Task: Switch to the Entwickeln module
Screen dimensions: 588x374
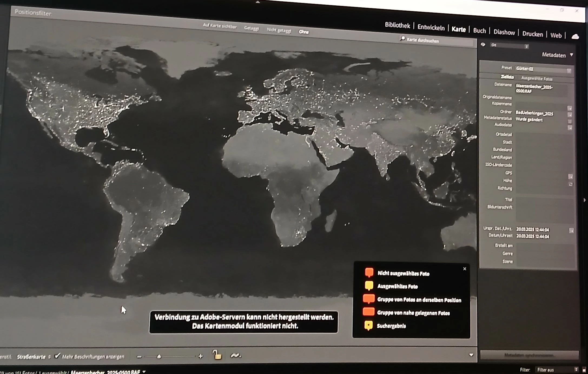Action: click(x=431, y=27)
